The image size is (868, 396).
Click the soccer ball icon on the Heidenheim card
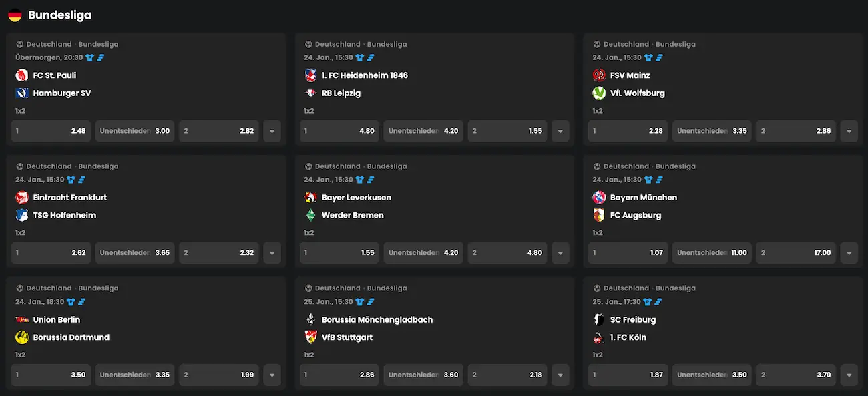[308, 44]
